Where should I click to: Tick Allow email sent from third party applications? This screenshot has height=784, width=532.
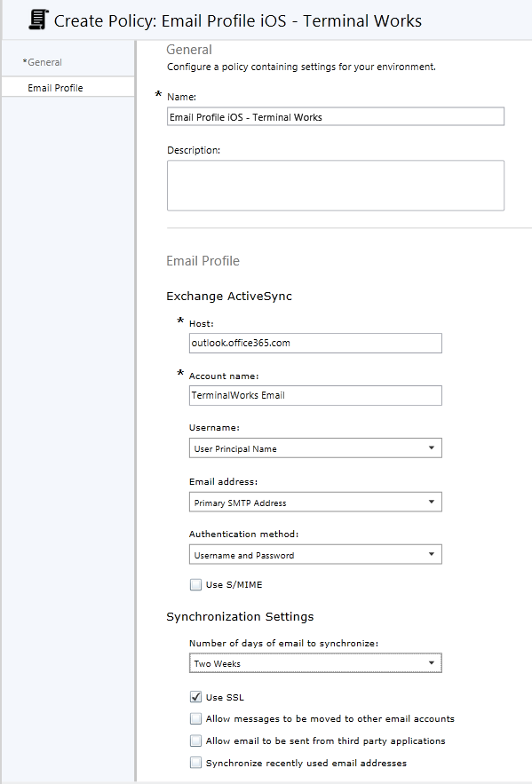pos(195,740)
